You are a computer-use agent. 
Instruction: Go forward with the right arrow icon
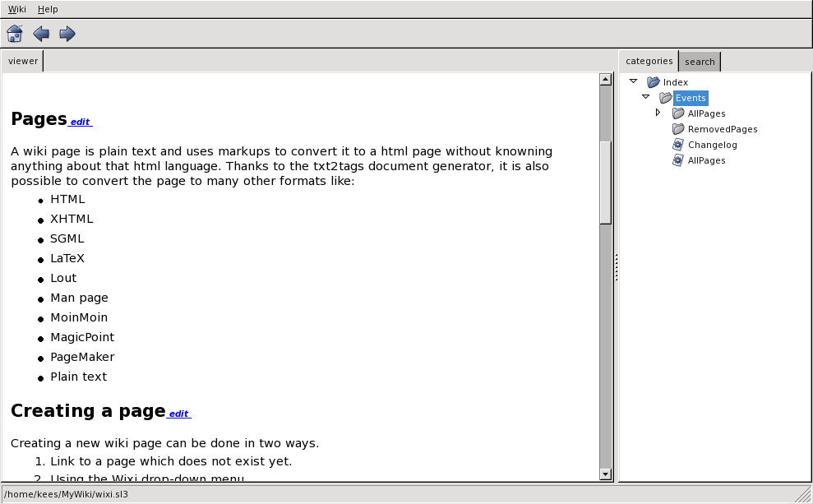[x=67, y=34]
